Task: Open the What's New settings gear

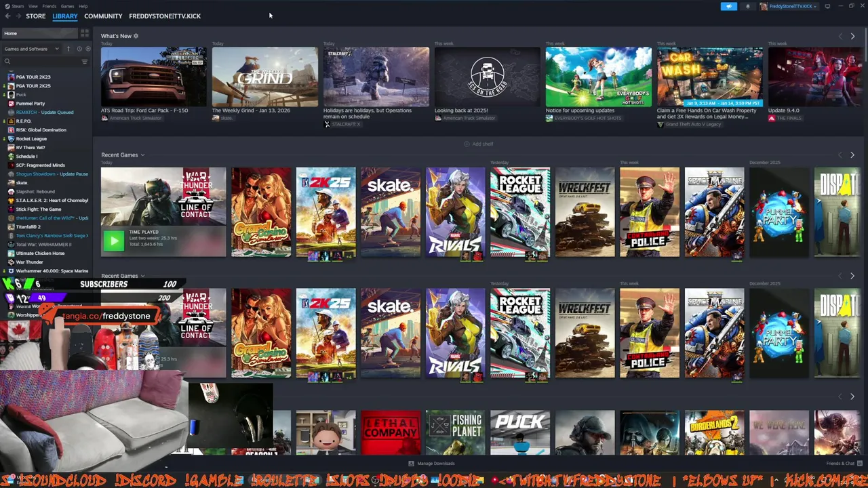Action: point(136,36)
